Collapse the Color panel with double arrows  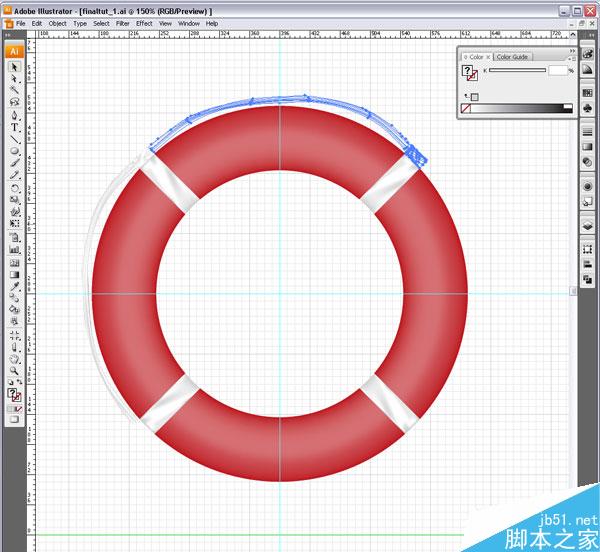(572, 51)
